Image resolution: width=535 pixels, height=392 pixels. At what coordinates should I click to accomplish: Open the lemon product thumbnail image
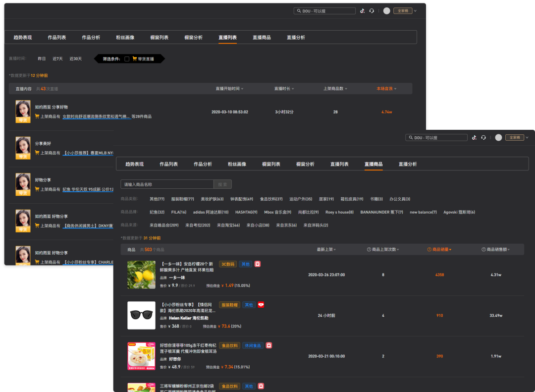click(141, 275)
